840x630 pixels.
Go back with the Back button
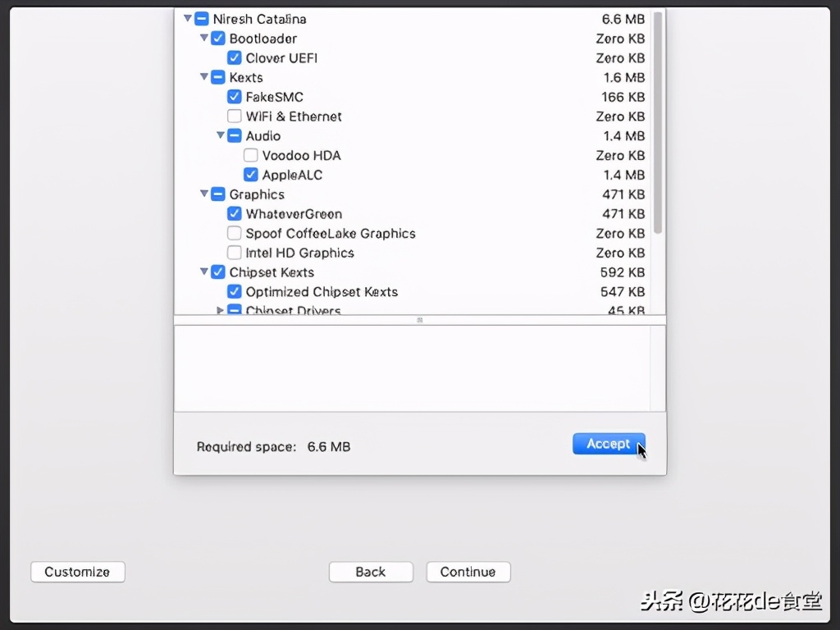(371, 572)
